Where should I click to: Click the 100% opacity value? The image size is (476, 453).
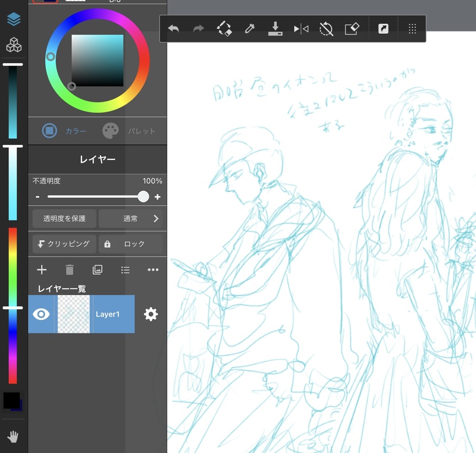152,181
